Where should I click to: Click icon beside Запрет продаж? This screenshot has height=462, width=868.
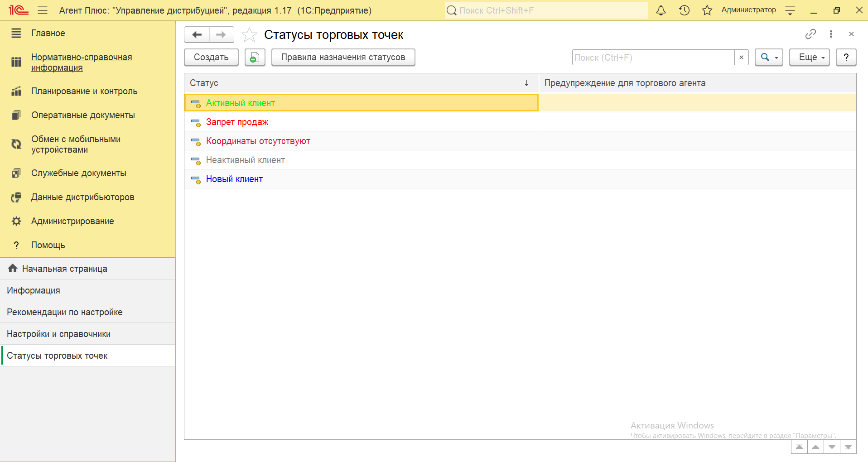(x=196, y=123)
